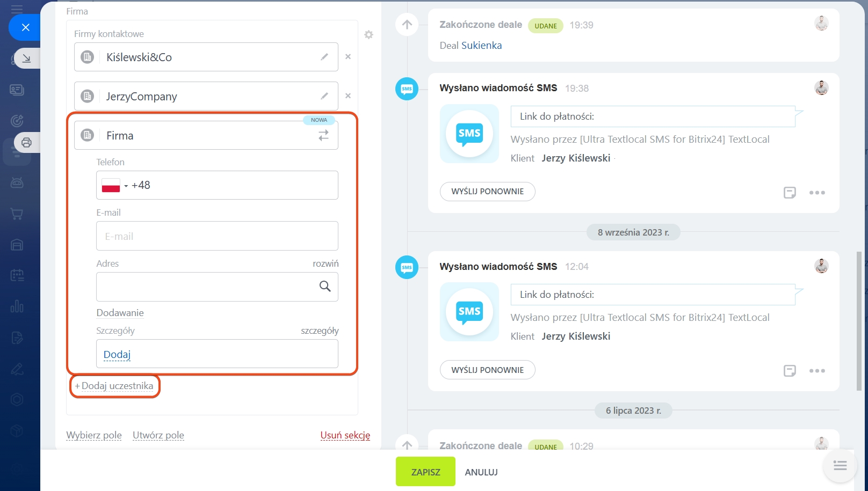This screenshot has width=868, height=491.
Task: Open the warehouse store sidebar icon
Action: [17, 245]
